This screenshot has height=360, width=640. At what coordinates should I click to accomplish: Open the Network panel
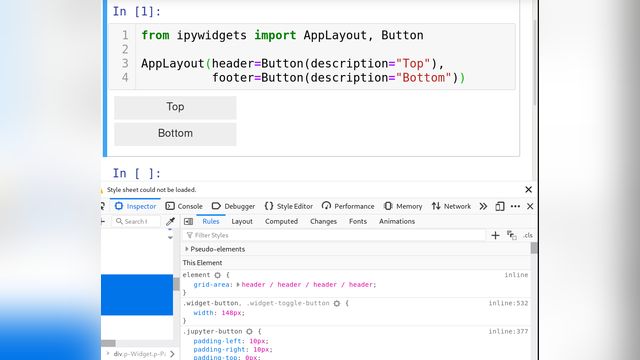click(x=451, y=206)
